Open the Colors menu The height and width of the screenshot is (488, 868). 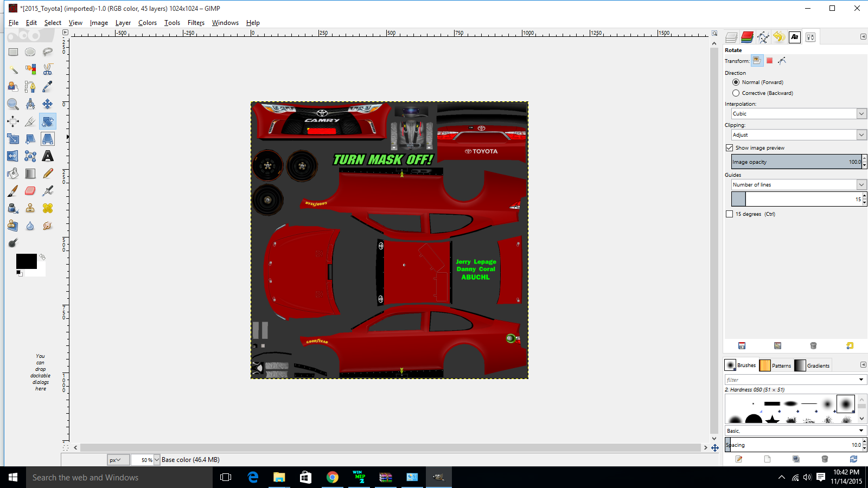[x=148, y=23]
